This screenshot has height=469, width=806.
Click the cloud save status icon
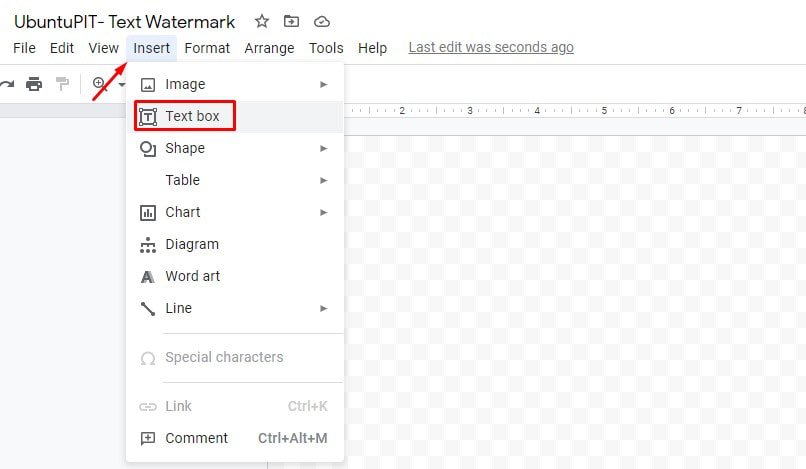click(322, 22)
